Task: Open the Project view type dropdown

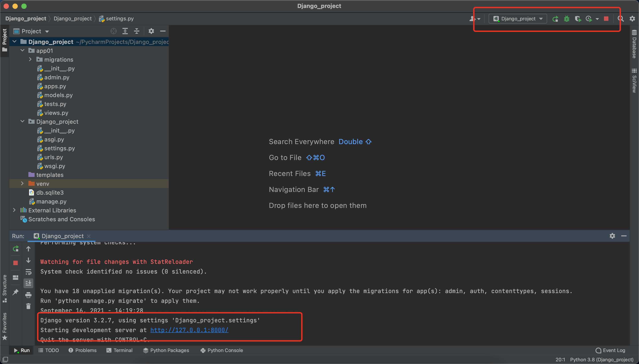Action: [31, 31]
